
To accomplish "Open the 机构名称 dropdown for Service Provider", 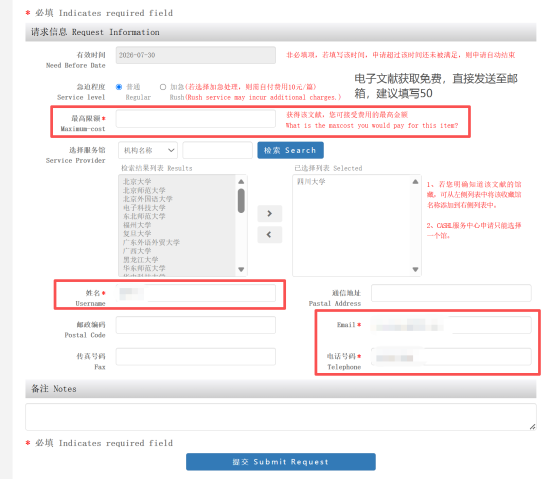I will click(148, 150).
